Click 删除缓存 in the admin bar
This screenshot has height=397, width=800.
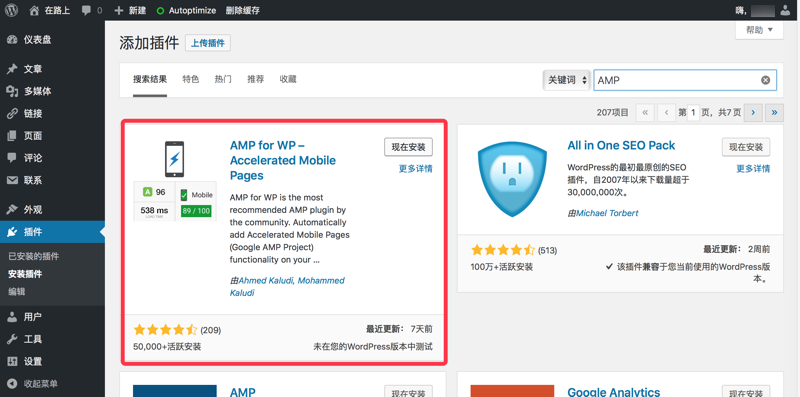coord(243,10)
